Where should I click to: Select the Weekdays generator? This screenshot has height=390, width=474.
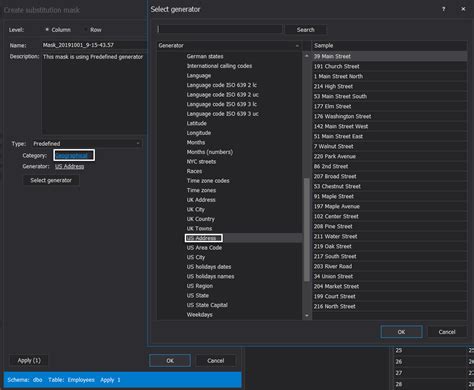point(199,315)
